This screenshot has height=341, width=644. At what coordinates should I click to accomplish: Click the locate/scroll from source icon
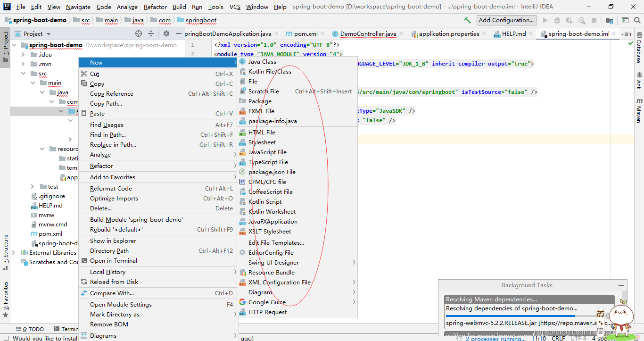point(139,33)
